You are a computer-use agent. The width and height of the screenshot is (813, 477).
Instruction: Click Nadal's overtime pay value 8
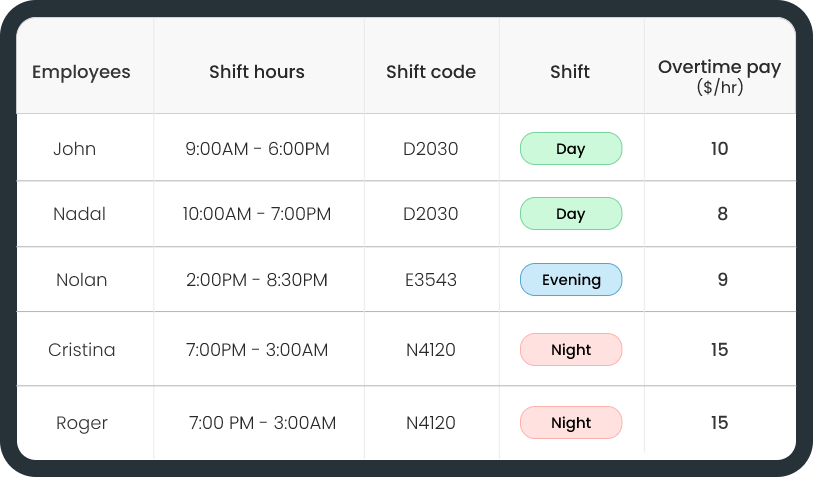pyautogui.click(x=722, y=214)
